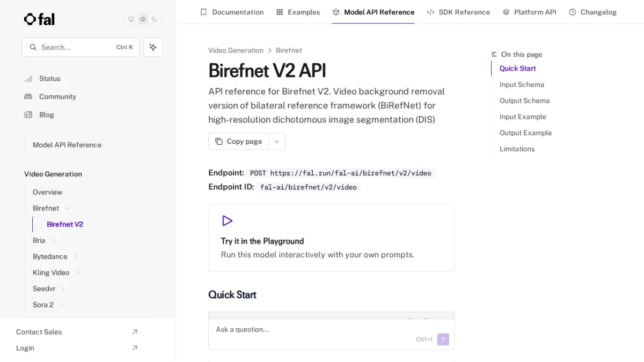Switch to the SDK Reference tab
The image size is (644, 362).
tap(458, 12)
